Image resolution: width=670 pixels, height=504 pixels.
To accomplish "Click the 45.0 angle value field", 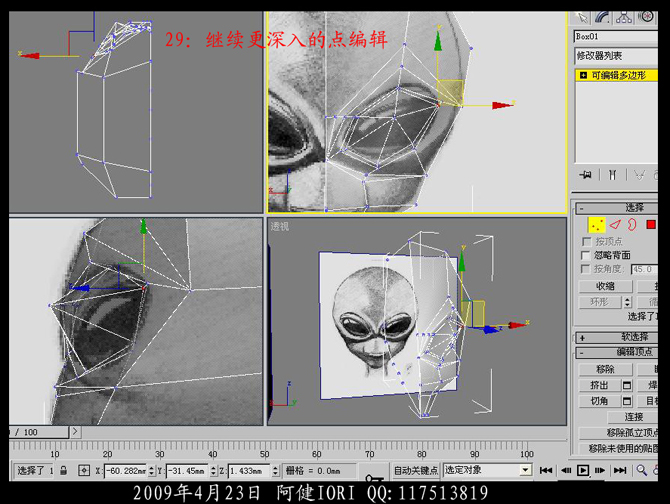I will (644, 270).
